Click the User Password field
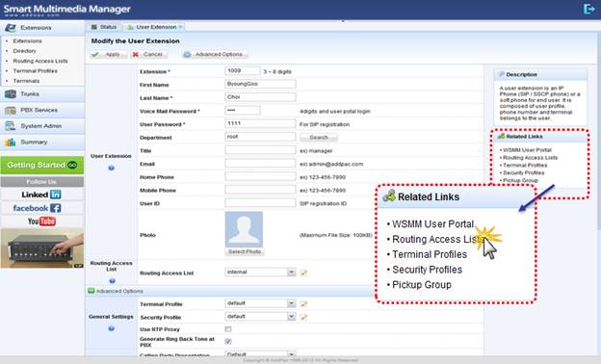This screenshot has width=601, height=364. [x=260, y=123]
